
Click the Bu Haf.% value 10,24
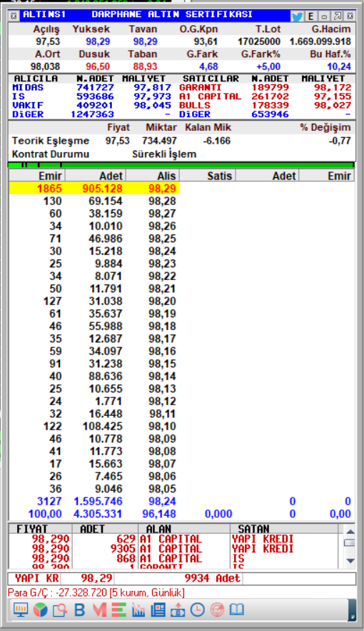(339, 66)
